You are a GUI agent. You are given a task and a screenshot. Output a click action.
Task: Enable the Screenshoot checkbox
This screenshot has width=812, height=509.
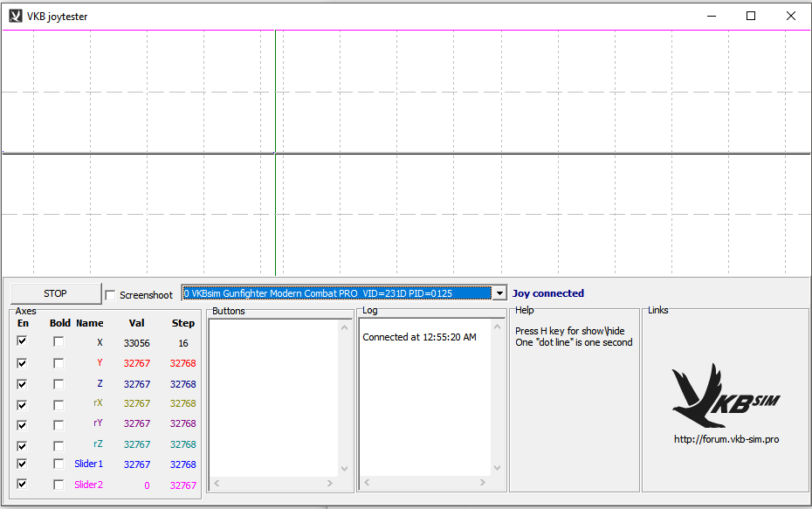(x=110, y=295)
